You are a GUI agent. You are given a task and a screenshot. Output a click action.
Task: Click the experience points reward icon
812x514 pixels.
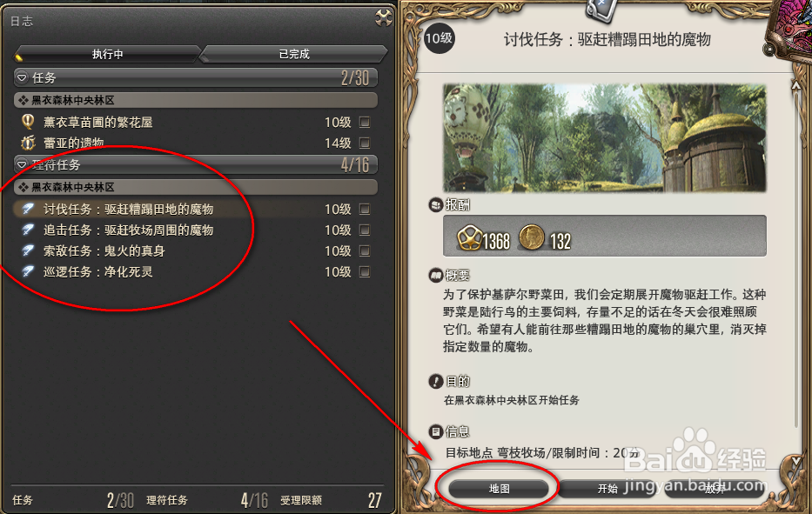click(x=469, y=238)
